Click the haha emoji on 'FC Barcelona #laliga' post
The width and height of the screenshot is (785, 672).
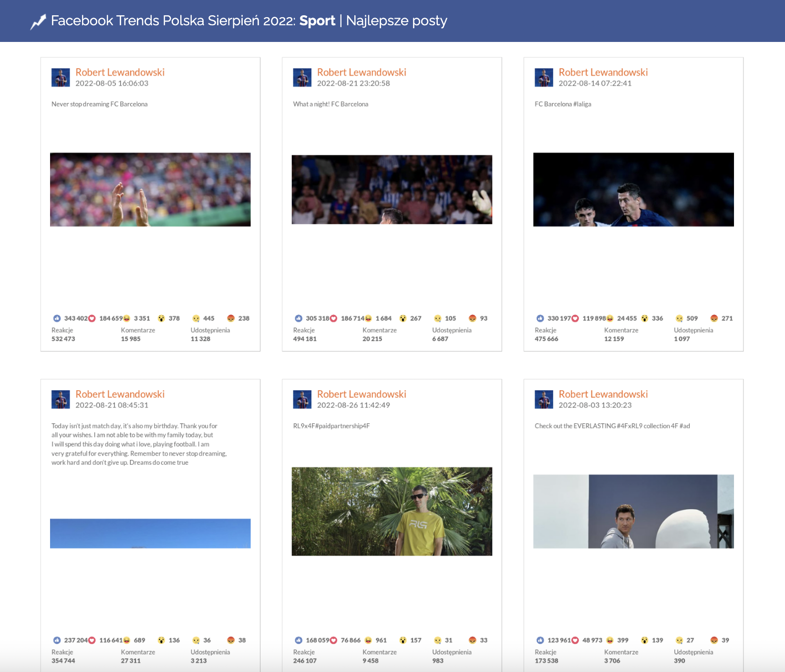click(x=610, y=318)
